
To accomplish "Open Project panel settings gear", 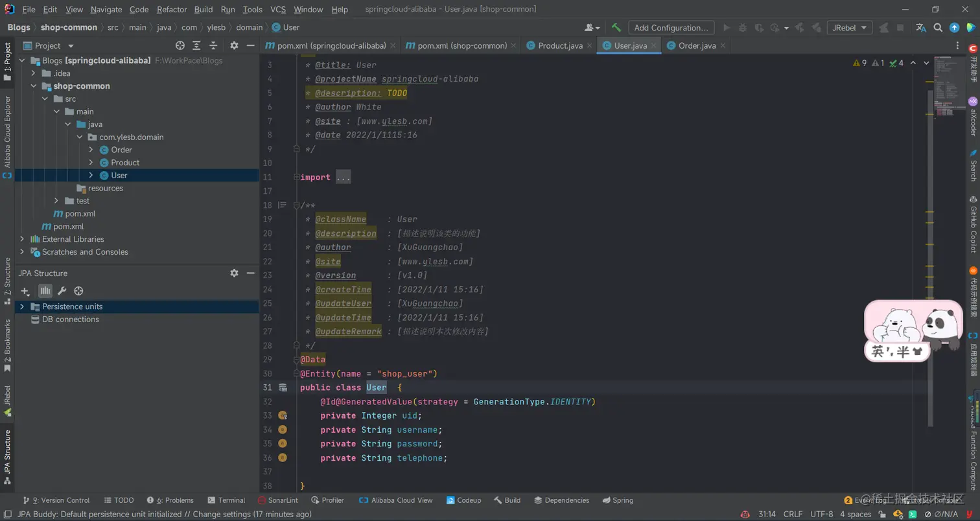I will [234, 46].
